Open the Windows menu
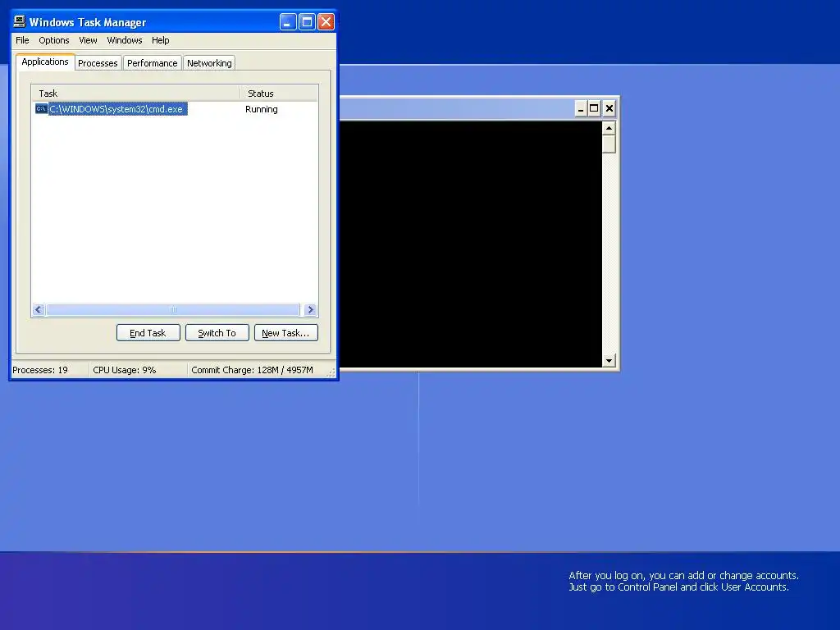The image size is (840, 630). pos(125,40)
